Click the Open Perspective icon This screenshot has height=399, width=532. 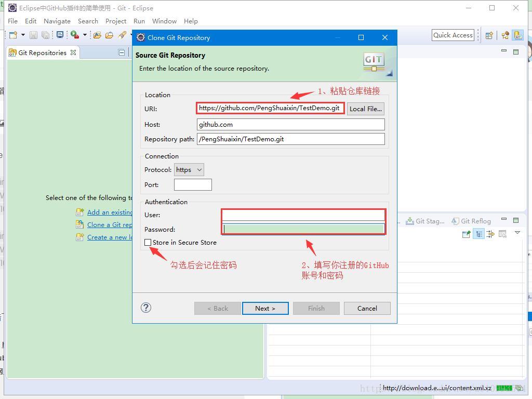(x=489, y=35)
